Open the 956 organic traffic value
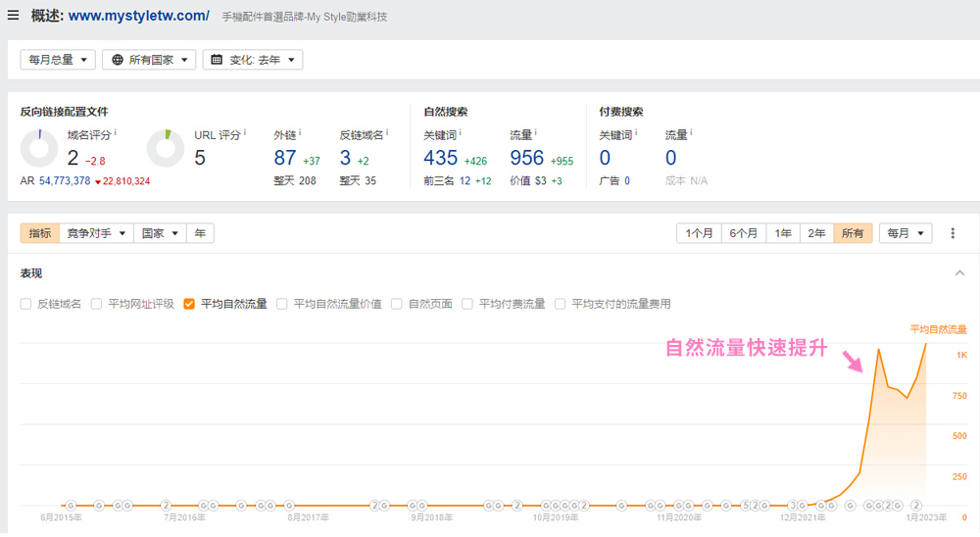 click(527, 158)
